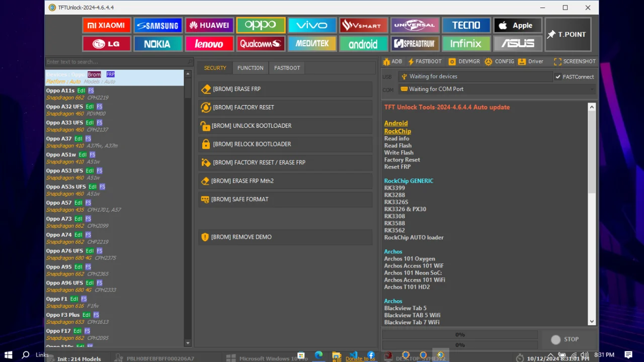644x362 pixels.
Task: Select the Asus brand logo button
Action: (x=518, y=44)
